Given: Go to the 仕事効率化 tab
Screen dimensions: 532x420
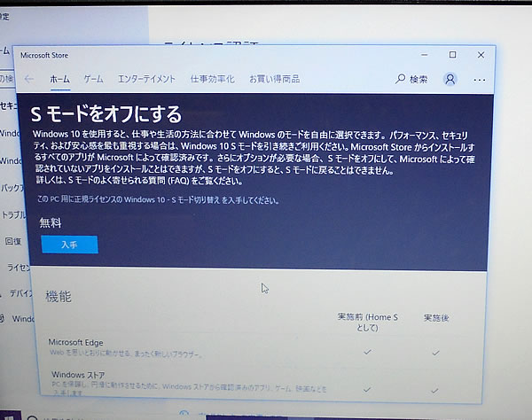Looking at the screenshot, I should (212, 79).
